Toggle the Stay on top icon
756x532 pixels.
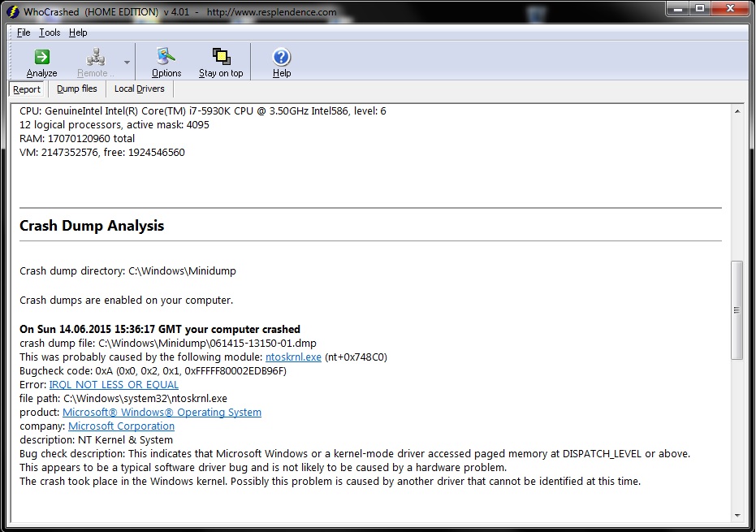[222, 56]
